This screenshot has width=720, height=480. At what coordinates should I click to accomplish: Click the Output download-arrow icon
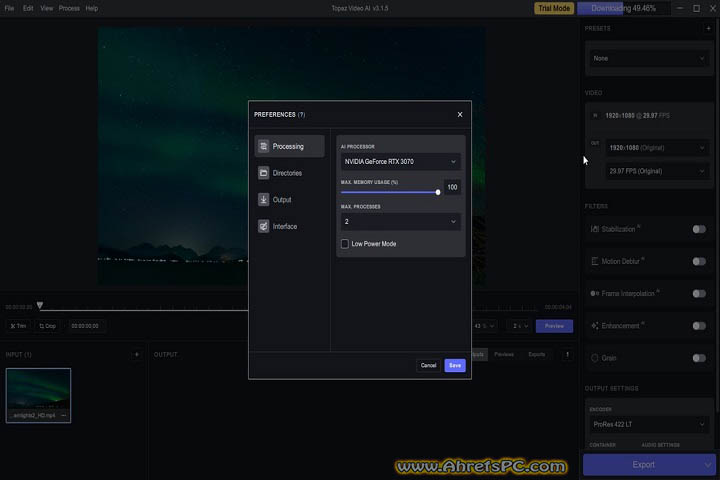coord(263,199)
